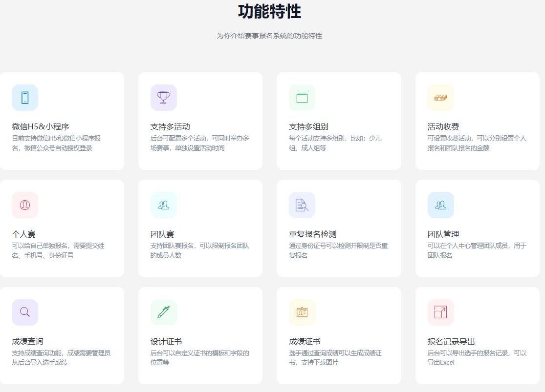The width and height of the screenshot is (545, 392).
Task: Click the green box icon for 支持多组别
Action: tap(302, 98)
